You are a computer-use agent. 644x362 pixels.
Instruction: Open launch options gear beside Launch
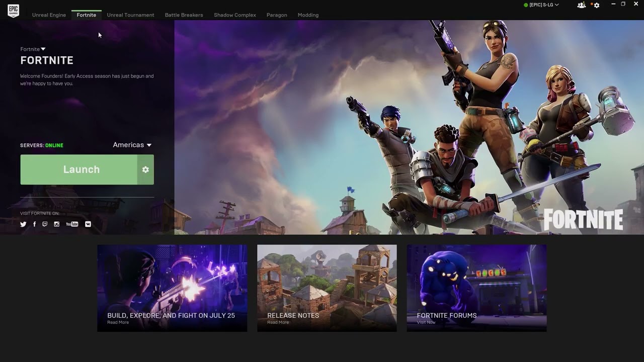pyautogui.click(x=145, y=169)
